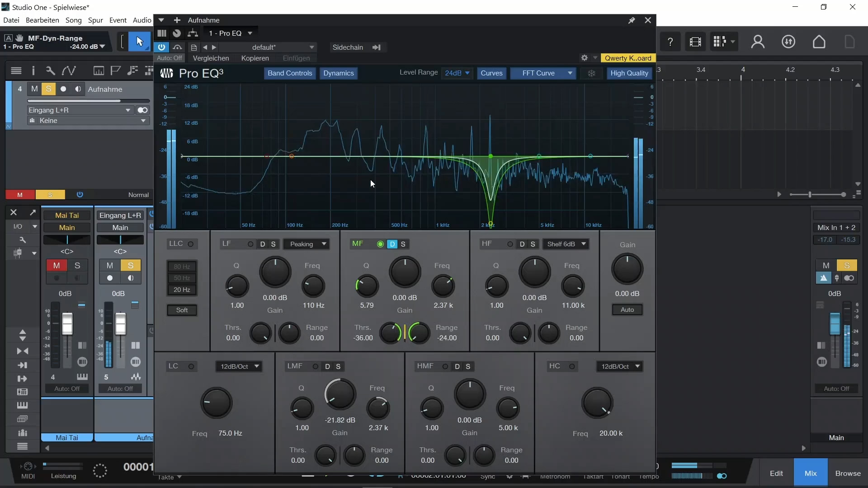The width and height of the screenshot is (868, 488).
Task: Open LF filter type Peaking dropdown
Action: pos(307,244)
